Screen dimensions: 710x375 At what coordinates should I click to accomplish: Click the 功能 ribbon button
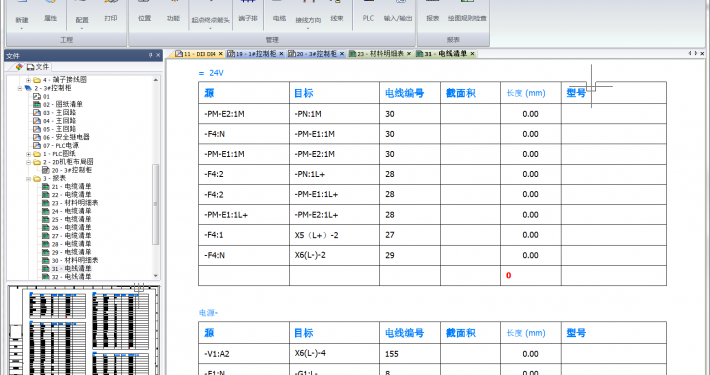(173, 11)
